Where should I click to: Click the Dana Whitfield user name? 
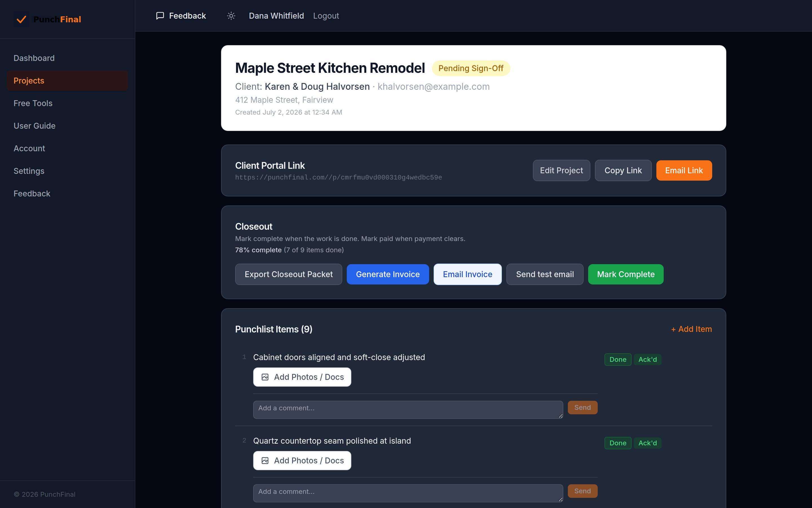(276, 16)
